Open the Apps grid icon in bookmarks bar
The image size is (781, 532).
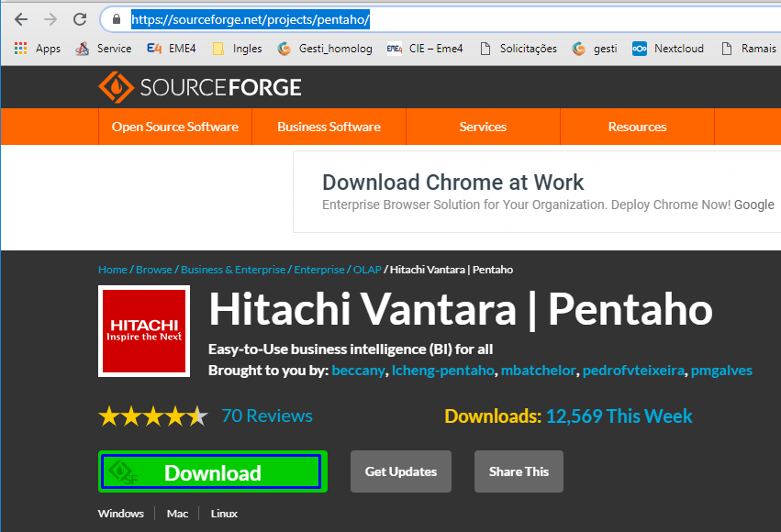[20, 49]
